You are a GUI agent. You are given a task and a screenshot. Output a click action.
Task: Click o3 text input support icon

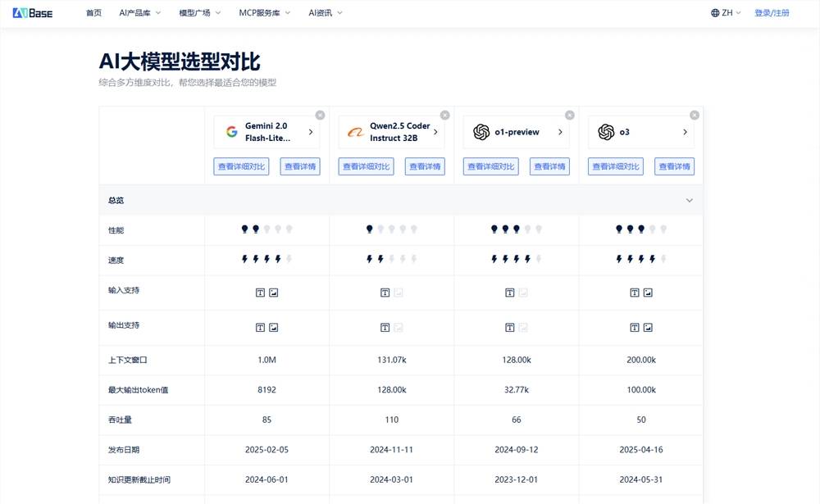click(x=635, y=293)
